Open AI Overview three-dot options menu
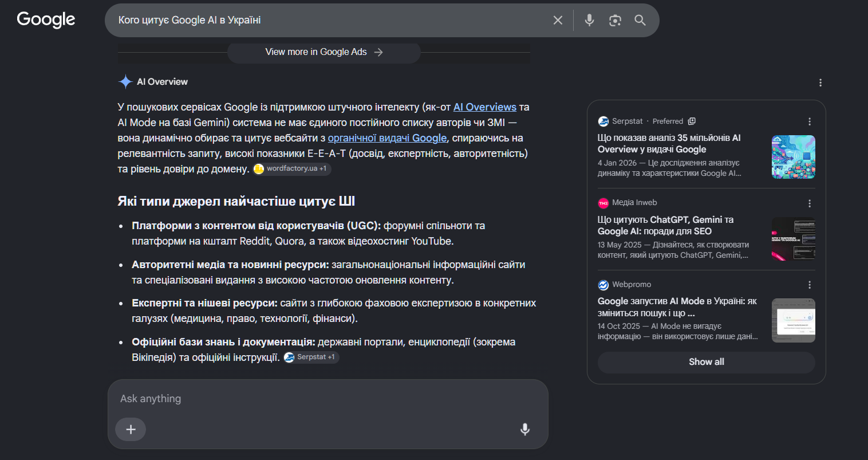Viewport: 868px width, 460px height. [820, 82]
